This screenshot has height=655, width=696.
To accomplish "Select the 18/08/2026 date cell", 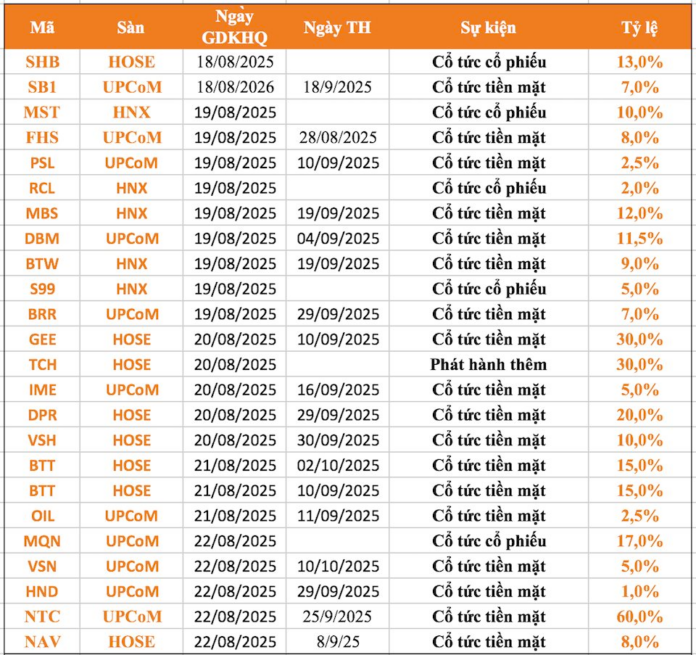I will (234, 87).
